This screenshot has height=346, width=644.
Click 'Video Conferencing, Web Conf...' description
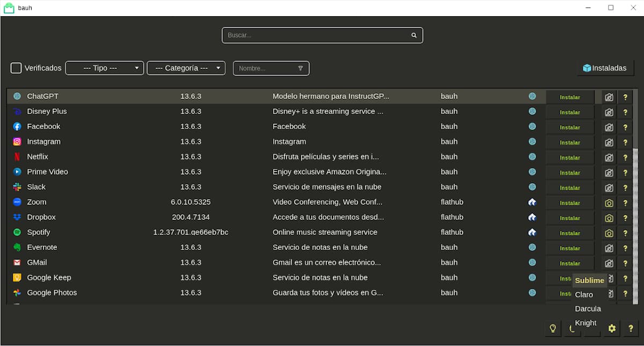327,202
